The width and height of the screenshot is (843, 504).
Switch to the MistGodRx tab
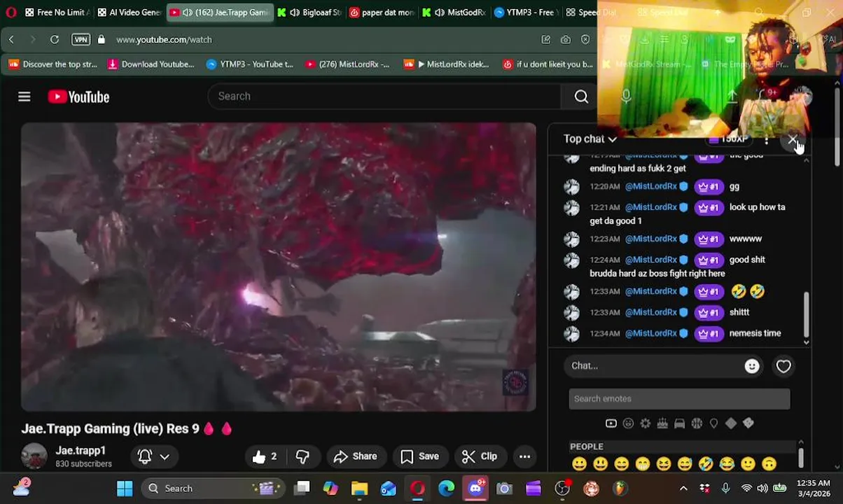click(454, 13)
